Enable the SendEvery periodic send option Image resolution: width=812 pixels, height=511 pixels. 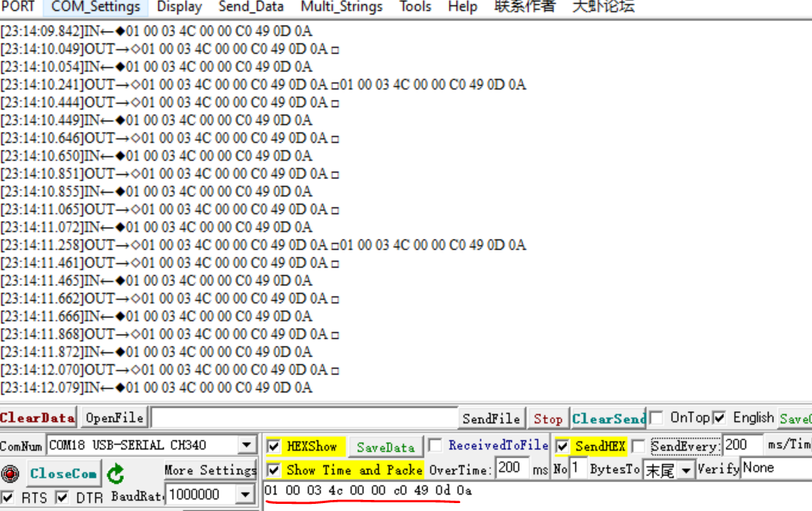[639, 446]
